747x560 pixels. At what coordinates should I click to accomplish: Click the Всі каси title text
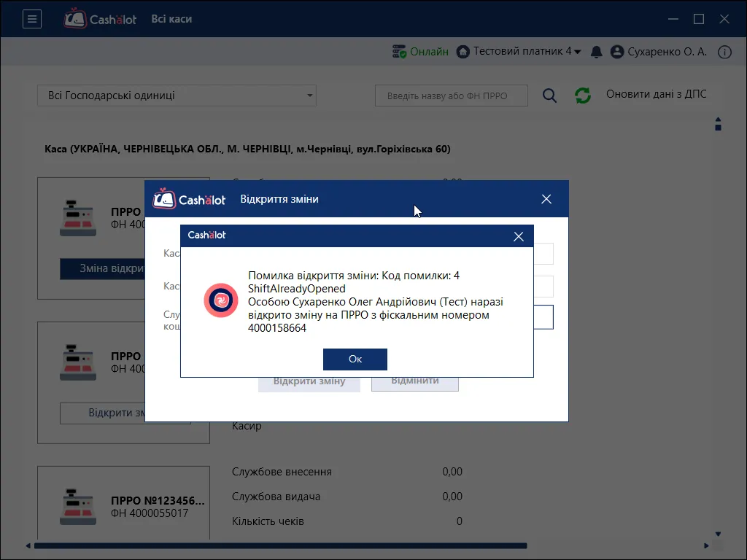171,19
